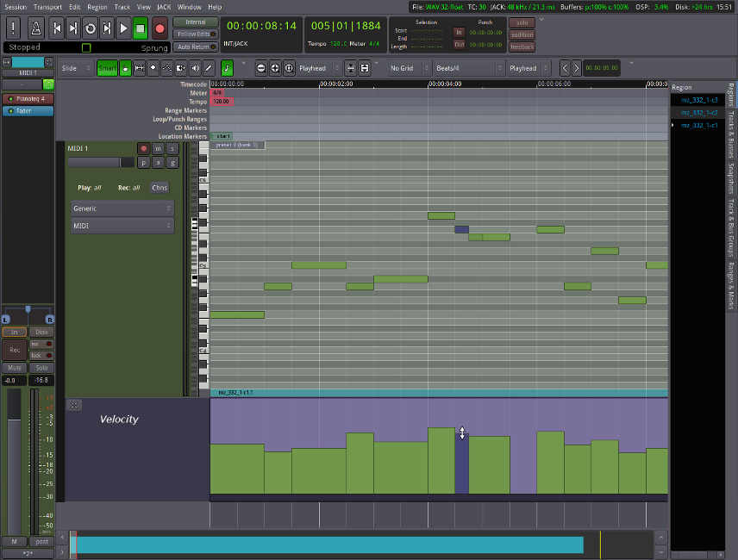This screenshot has height=560, width=738.
Task: Open the No Grid snap dropdown
Action: click(407, 68)
